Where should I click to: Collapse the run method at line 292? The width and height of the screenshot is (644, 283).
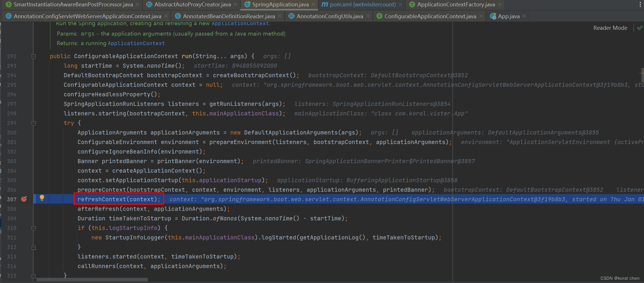pos(34,56)
